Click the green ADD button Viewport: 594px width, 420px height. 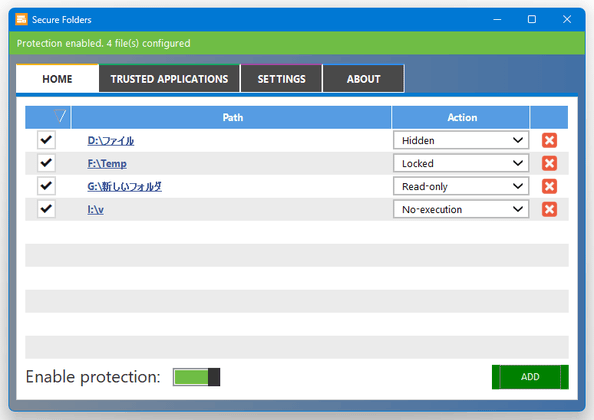(x=530, y=377)
